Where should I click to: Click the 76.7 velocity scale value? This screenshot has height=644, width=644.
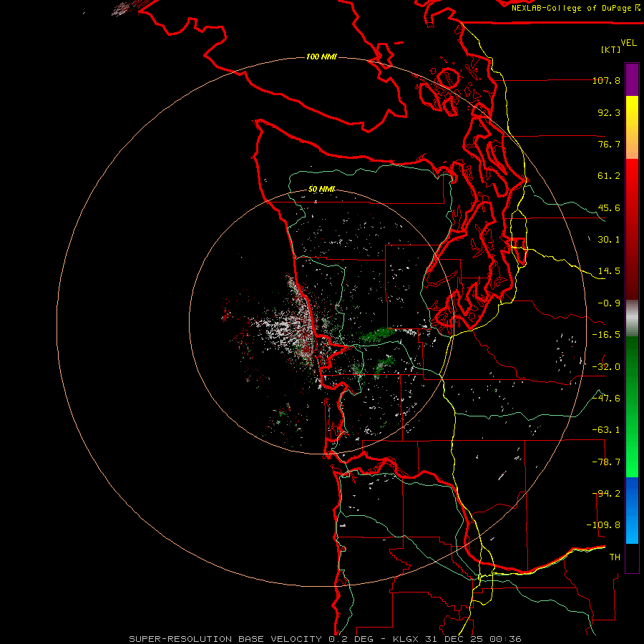pos(609,144)
